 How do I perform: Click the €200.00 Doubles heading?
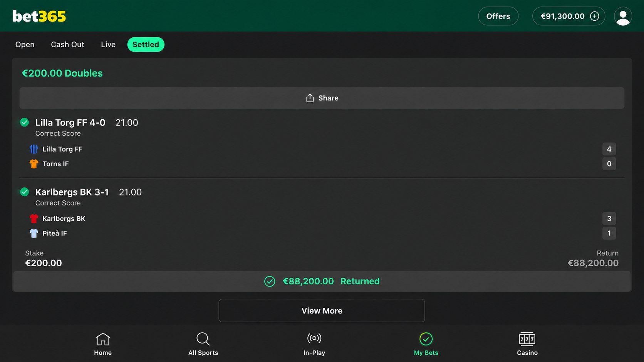coord(62,73)
